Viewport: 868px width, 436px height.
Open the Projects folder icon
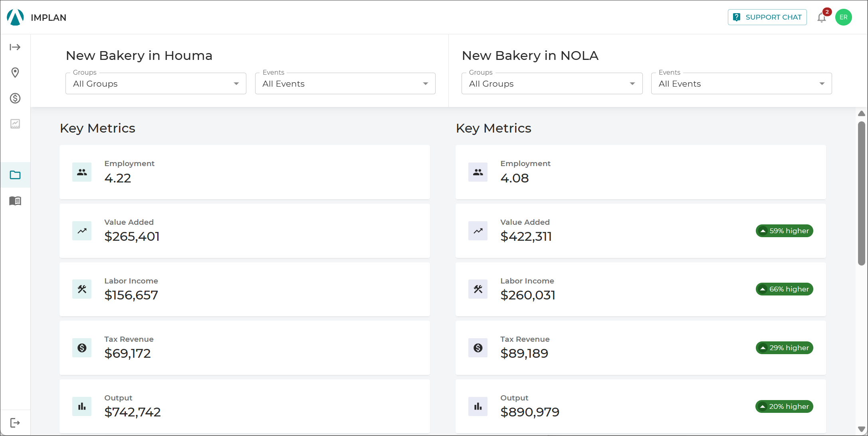tap(15, 175)
